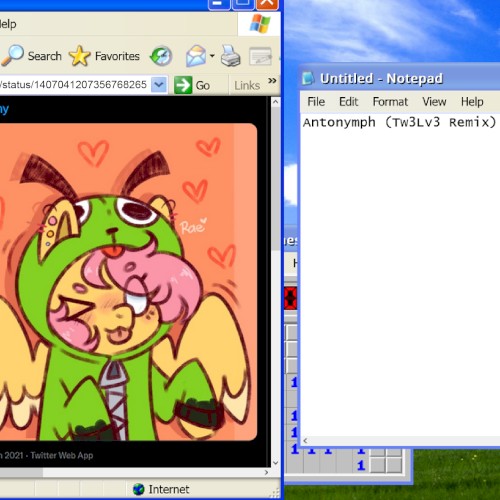Click the Search magnifier icon
The height and width of the screenshot is (500, 500).
click(x=13, y=55)
